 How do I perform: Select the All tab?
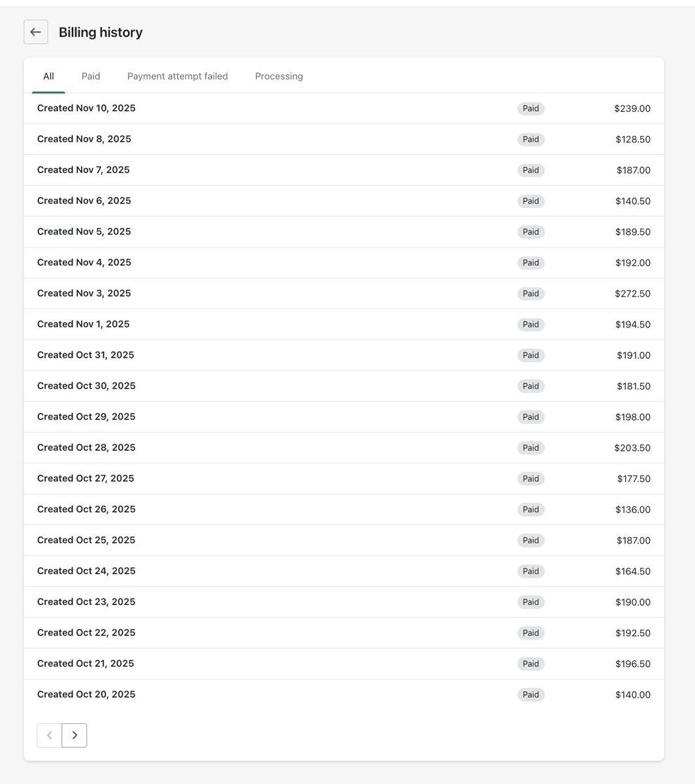click(x=48, y=76)
